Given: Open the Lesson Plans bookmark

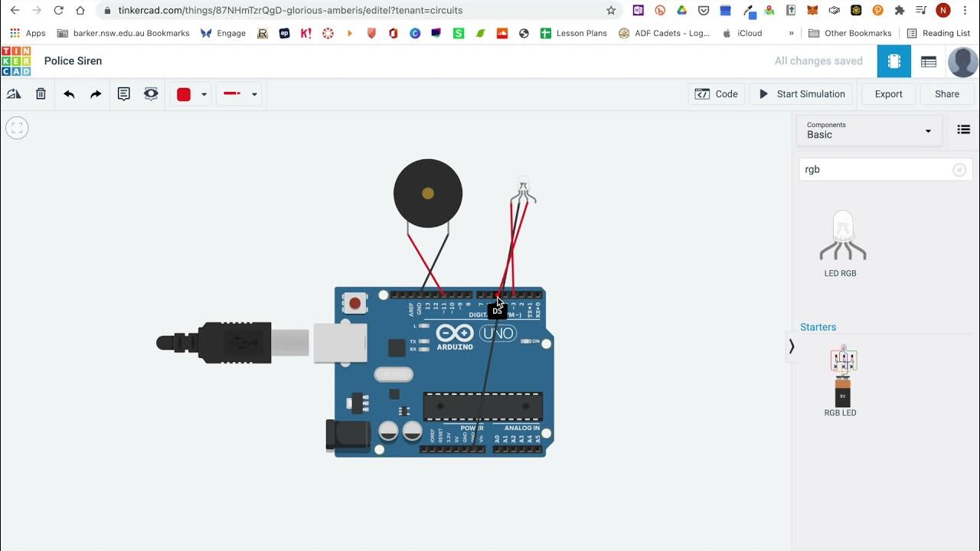Looking at the screenshot, I should 573,33.
